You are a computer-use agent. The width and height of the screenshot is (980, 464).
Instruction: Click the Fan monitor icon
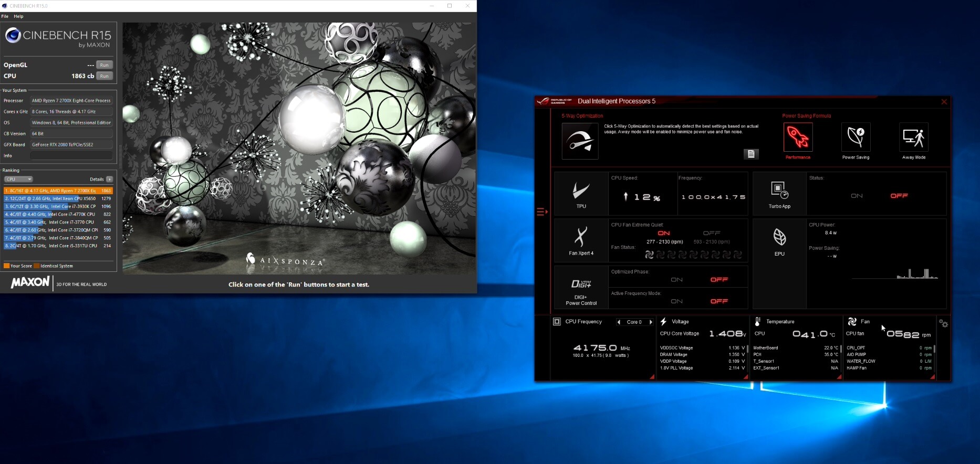click(852, 322)
